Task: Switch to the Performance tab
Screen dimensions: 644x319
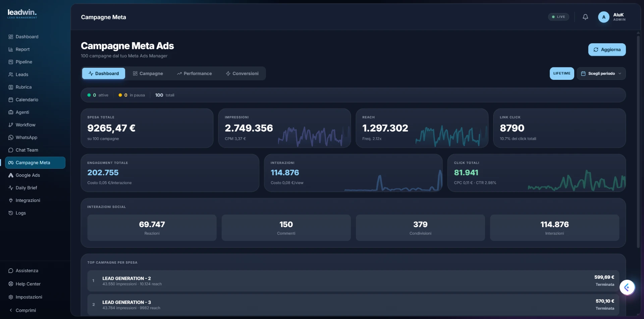Action: 195,73
